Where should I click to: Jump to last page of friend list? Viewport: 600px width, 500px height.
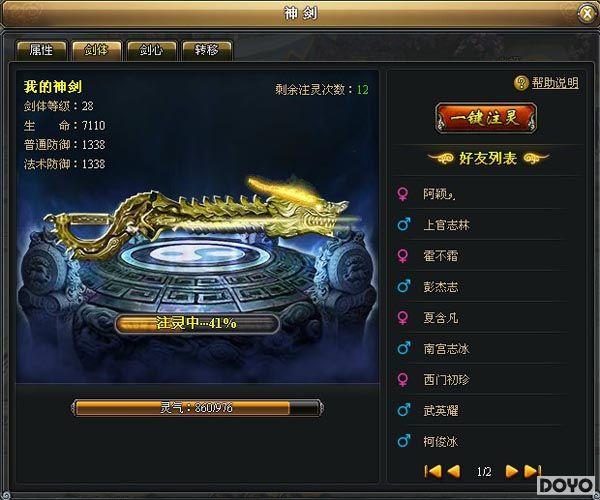[533, 471]
